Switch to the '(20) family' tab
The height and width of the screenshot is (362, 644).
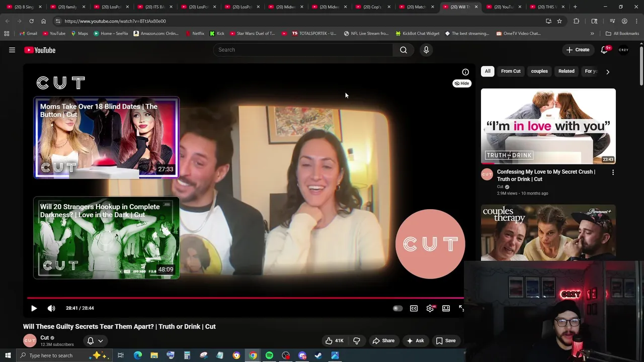coord(67,7)
